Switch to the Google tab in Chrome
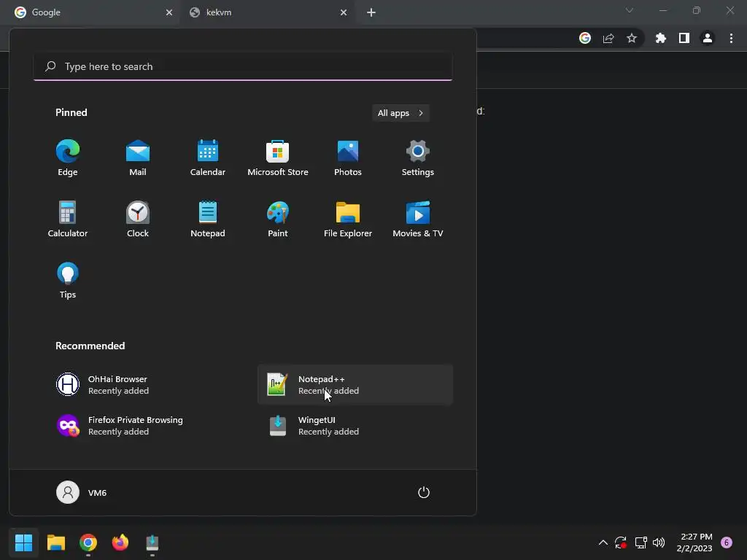The width and height of the screenshot is (747, 560). [90, 12]
